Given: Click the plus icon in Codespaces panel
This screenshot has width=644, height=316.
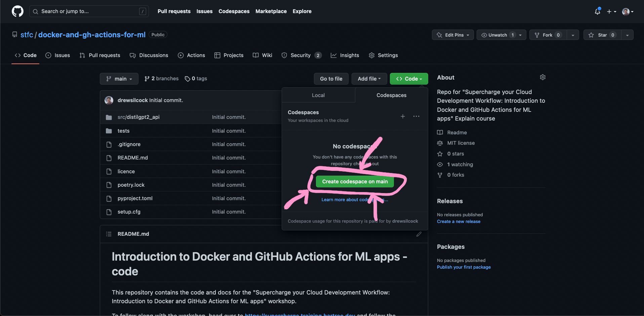Looking at the screenshot, I should tap(403, 116).
